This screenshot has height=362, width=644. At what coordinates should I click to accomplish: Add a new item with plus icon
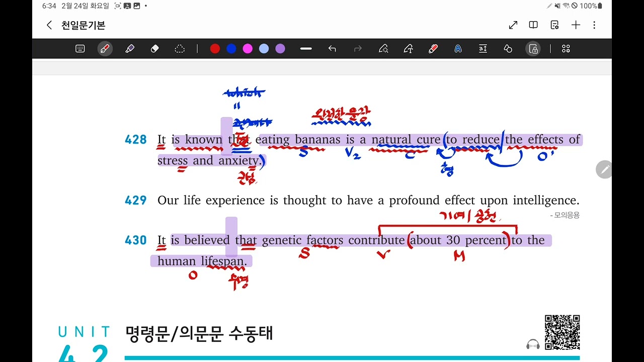(x=576, y=25)
